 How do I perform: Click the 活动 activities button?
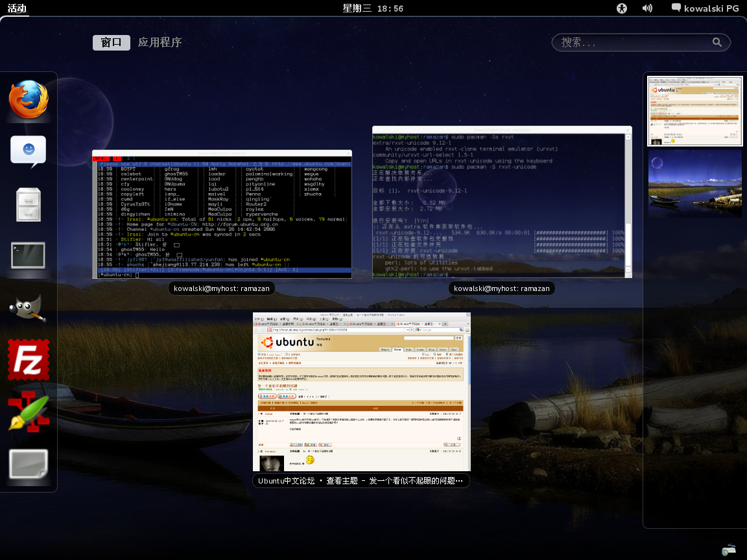(17, 8)
